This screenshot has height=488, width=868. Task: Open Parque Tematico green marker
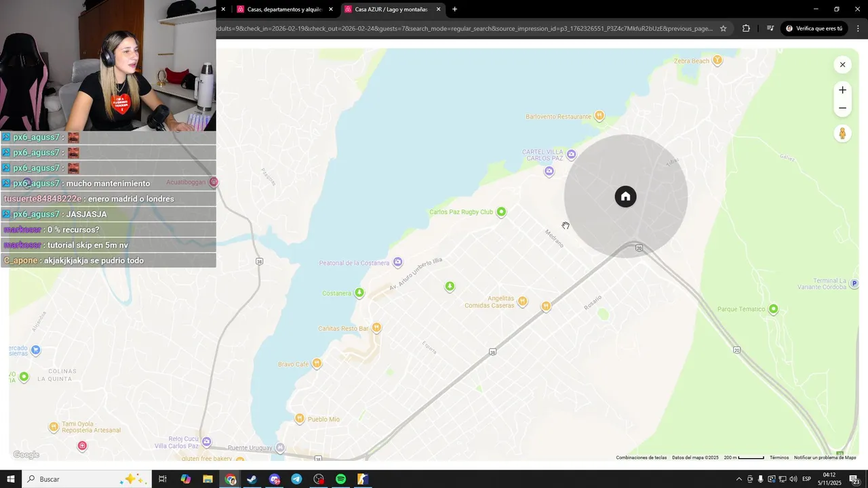tap(774, 309)
